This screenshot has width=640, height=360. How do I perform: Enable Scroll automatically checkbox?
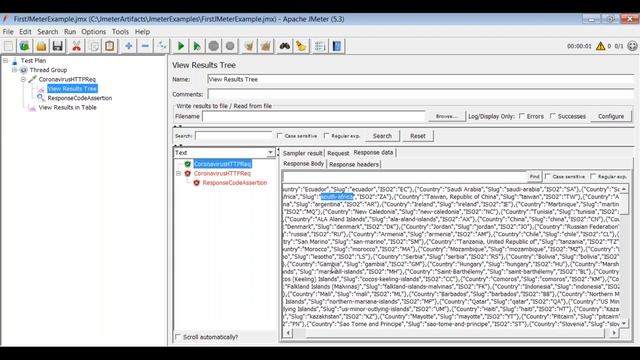click(x=178, y=337)
